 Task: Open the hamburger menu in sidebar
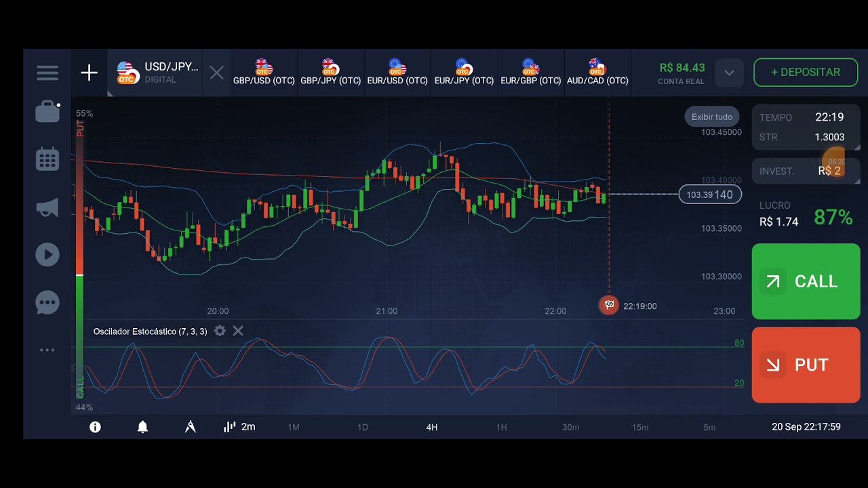click(47, 73)
